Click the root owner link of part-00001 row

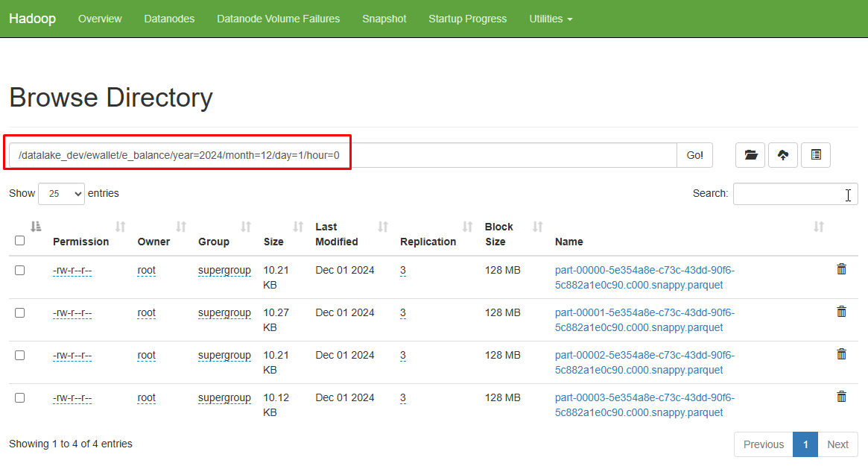(147, 313)
